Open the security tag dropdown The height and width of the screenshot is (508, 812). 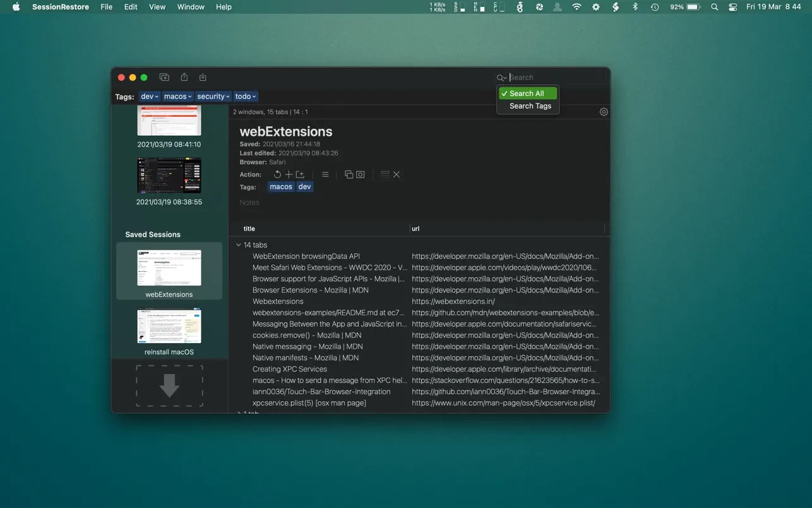click(213, 97)
